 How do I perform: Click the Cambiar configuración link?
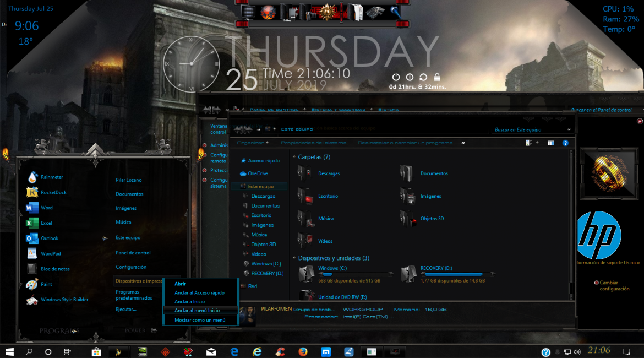(x=614, y=286)
